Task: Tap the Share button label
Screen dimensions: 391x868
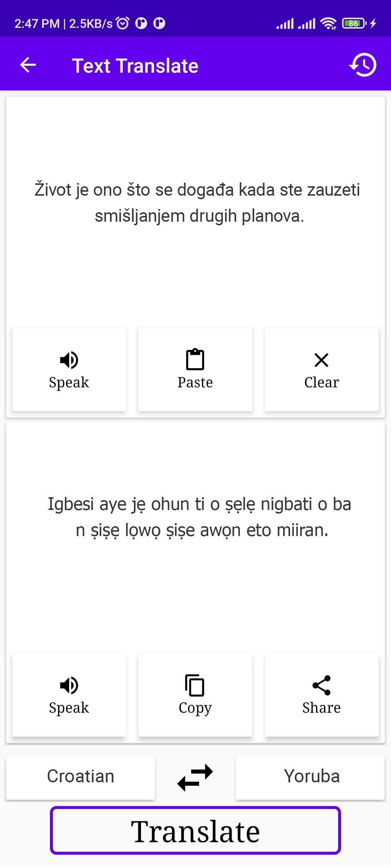Action: [321, 707]
